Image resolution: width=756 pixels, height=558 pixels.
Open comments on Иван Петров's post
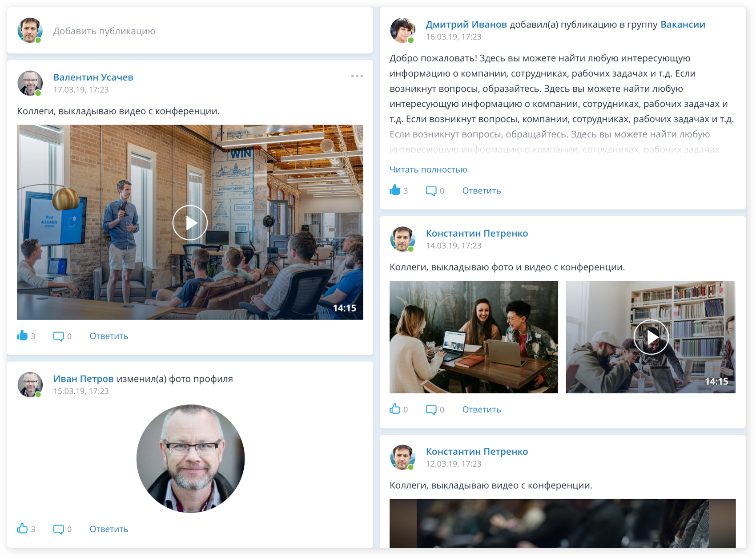58,530
